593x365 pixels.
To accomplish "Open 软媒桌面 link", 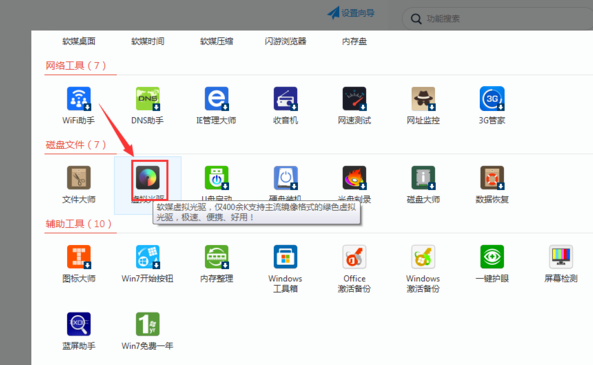I will coord(79,41).
